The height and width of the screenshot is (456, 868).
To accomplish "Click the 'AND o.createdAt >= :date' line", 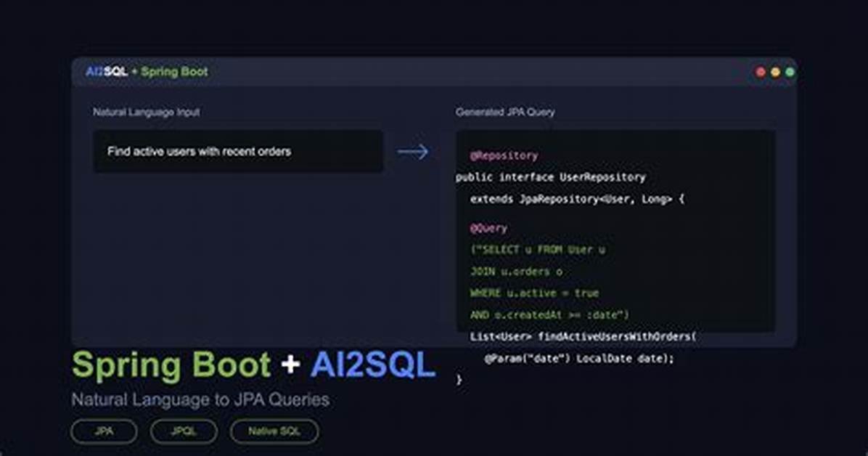I will (549, 314).
